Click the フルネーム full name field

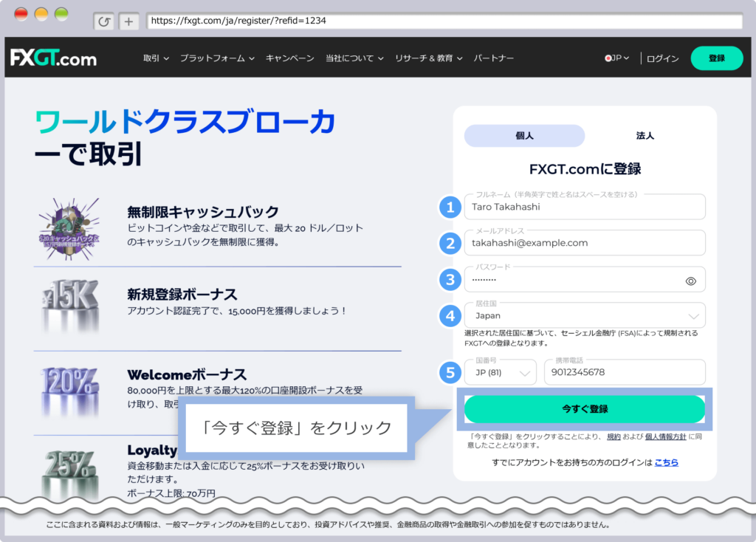coord(585,206)
